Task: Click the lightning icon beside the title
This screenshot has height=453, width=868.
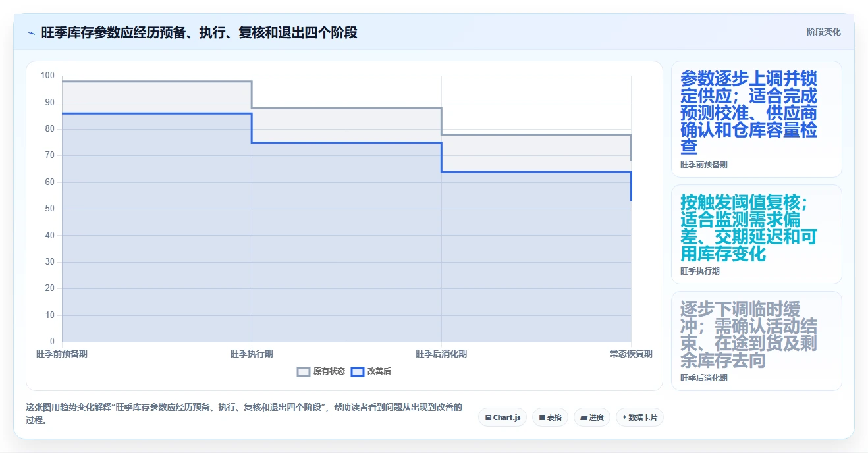Action: pyautogui.click(x=31, y=33)
